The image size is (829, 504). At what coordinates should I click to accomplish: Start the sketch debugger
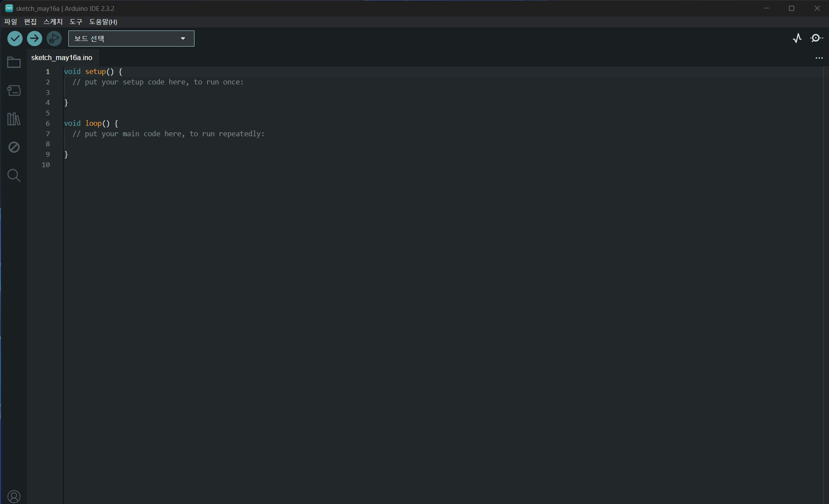click(54, 39)
